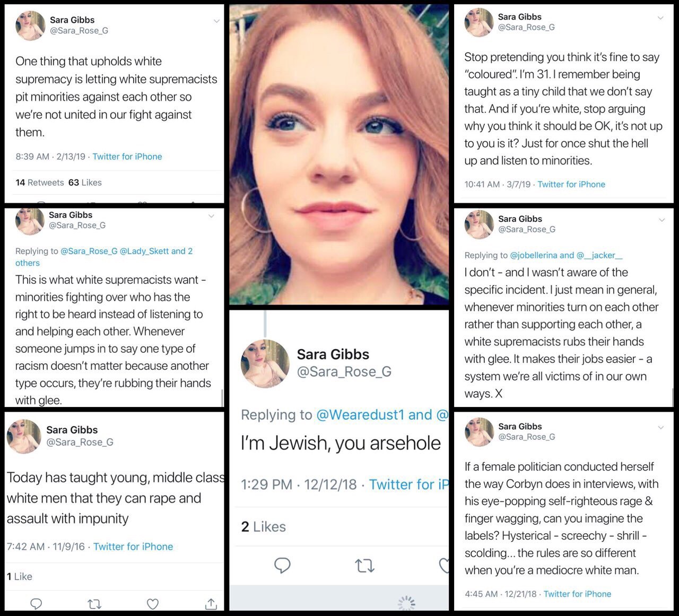This screenshot has width=679, height=616.
Task: Open chevron menu on the Corbyn tweet
Action: 661,428
